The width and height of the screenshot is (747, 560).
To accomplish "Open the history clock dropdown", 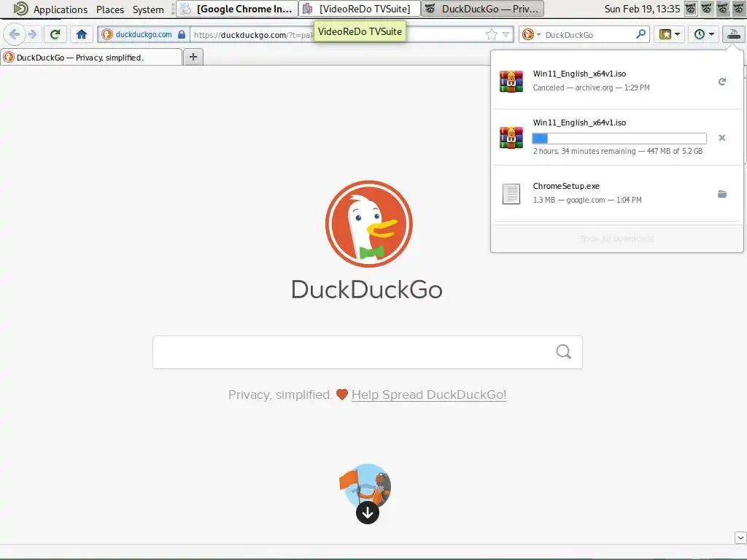I will [703, 34].
